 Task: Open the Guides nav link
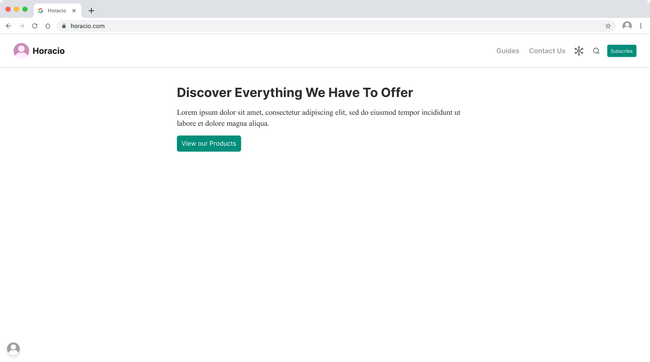click(507, 51)
